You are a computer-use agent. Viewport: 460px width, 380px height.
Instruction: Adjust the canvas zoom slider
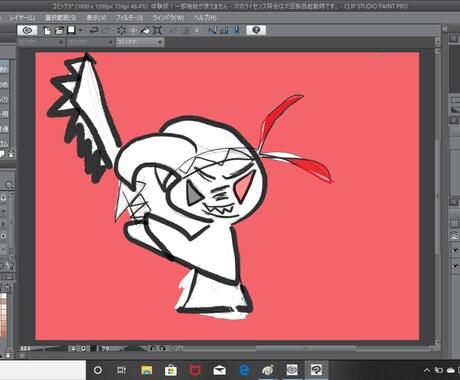tap(50, 349)
